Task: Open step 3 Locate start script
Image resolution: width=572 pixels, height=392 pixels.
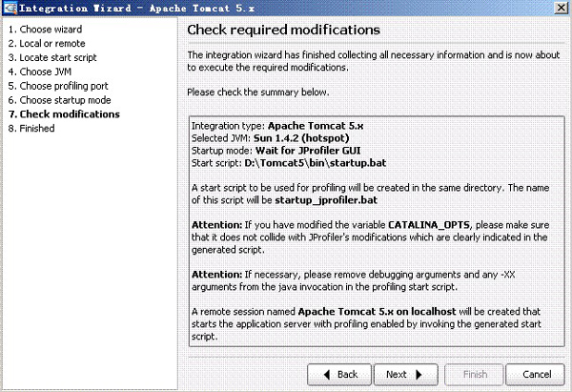Action: pyautogui.click(x=55, y=58)
